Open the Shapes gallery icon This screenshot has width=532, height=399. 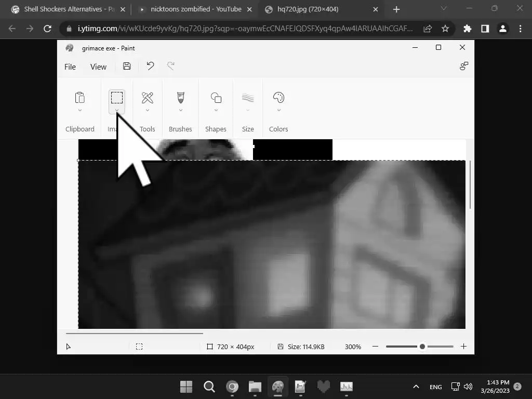(216, 98)
